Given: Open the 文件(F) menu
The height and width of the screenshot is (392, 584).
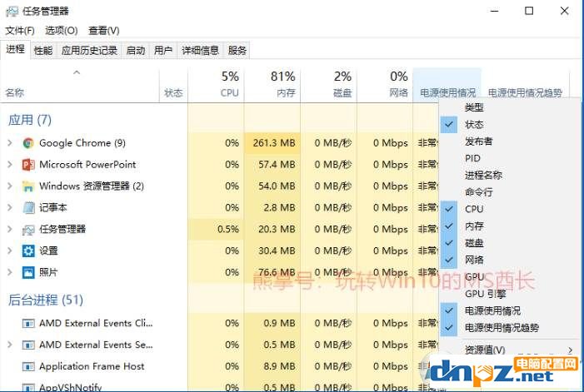Looking at the screenshot, I should coord(20,31).
